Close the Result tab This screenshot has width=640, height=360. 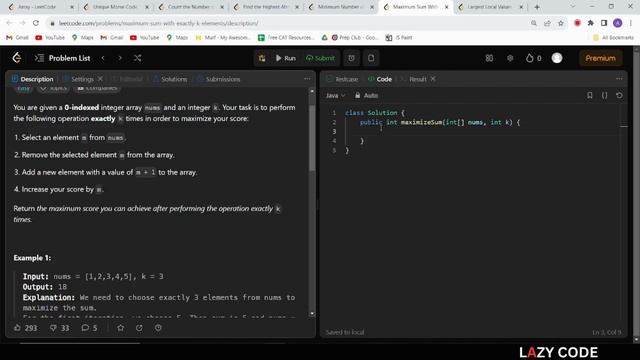coord(433,79)
